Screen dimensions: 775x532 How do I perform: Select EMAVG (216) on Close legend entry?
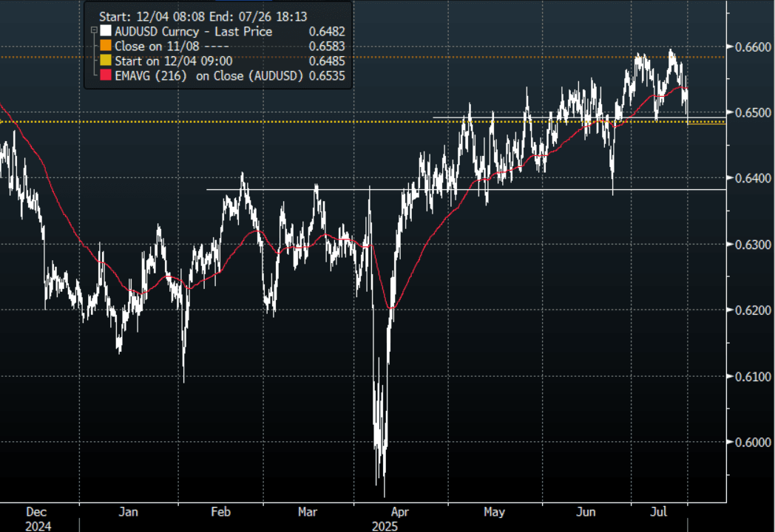[209, 76]
